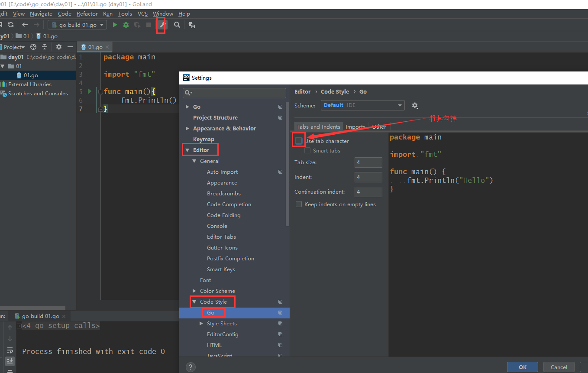Click the Cancel button
This screenshot has width=588, height=373.
coord(559,367)
